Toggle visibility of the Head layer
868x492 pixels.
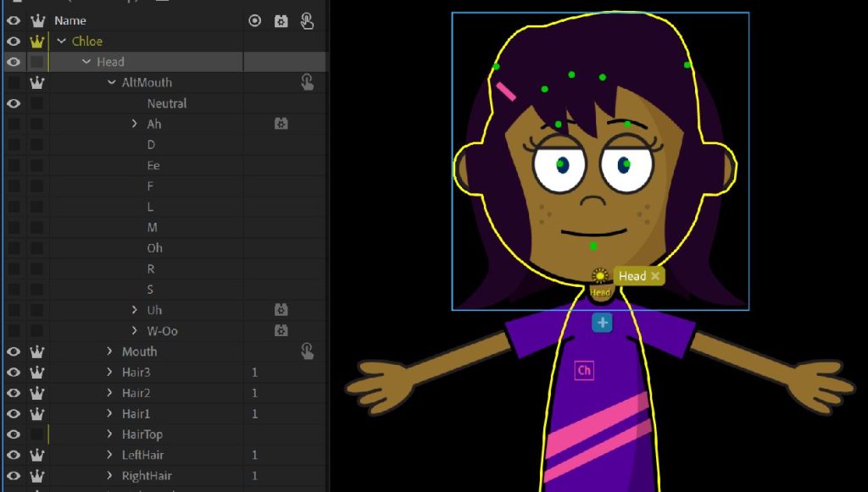[13, 61]
